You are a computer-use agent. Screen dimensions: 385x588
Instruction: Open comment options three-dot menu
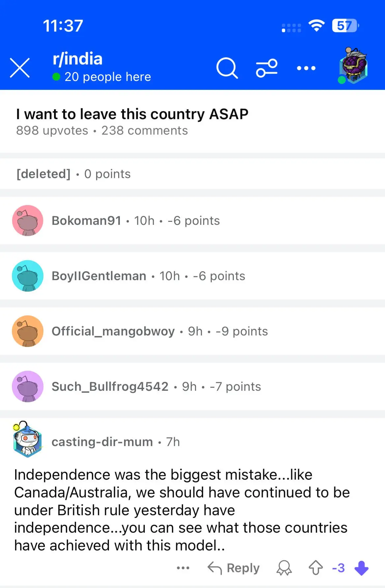tap(183, 568)
